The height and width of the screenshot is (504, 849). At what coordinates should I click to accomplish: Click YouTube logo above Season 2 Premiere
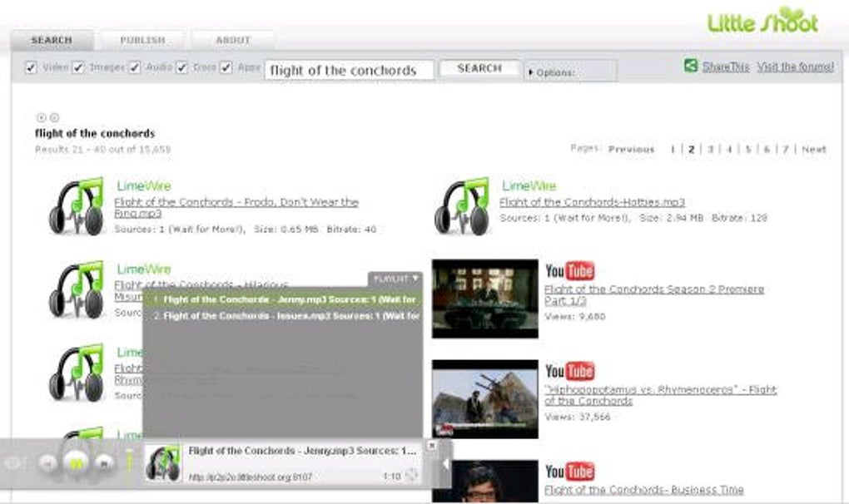click(x=569, y=270)
